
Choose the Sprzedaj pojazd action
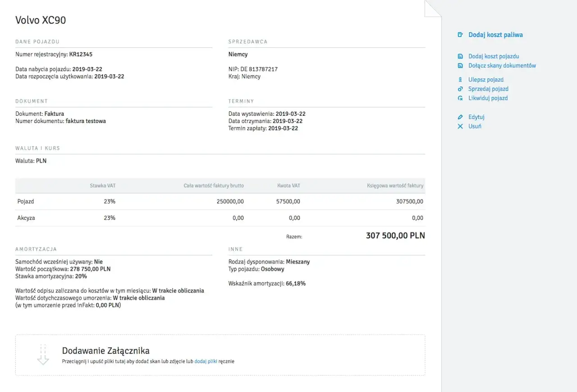point(488,89)
